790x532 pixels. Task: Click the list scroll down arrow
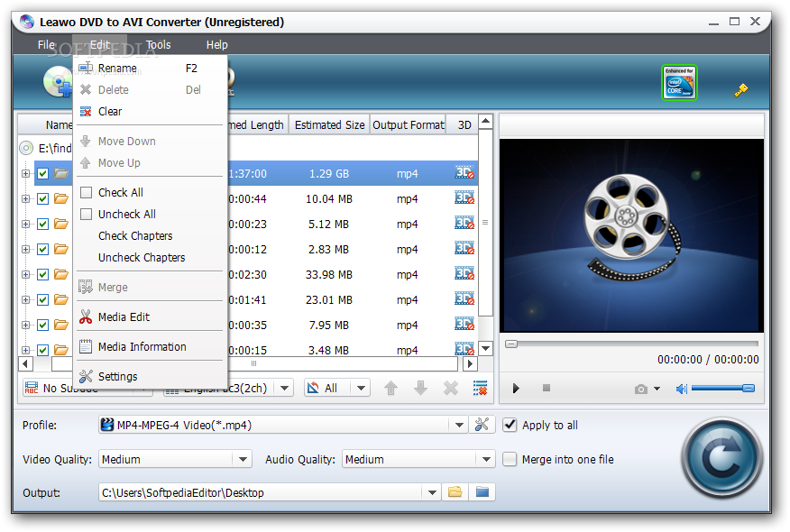pos(485,348)
